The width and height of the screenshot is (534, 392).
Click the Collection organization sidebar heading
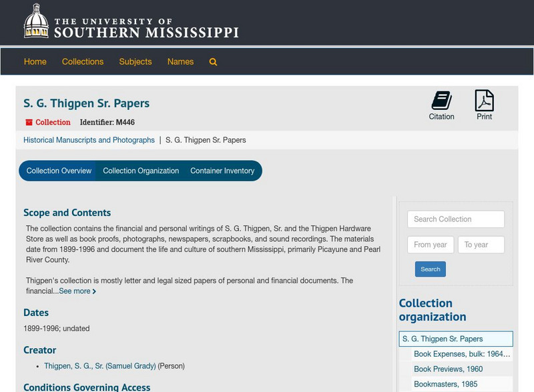coord(432,310)
